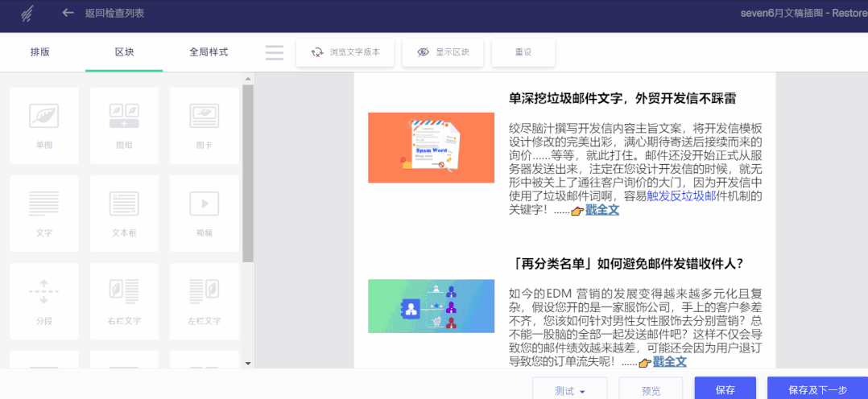Select the 左栏文字 block

(205, 302)
